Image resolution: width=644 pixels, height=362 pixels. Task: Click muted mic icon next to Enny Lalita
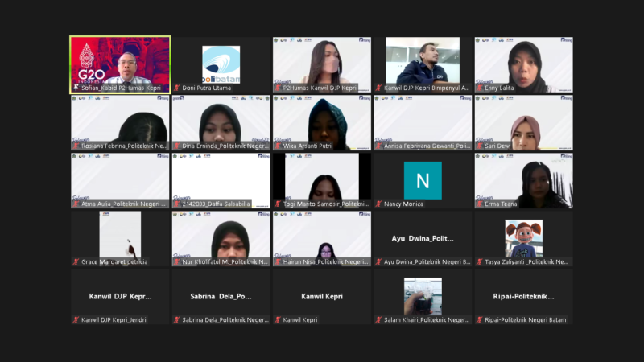[480, 88]
